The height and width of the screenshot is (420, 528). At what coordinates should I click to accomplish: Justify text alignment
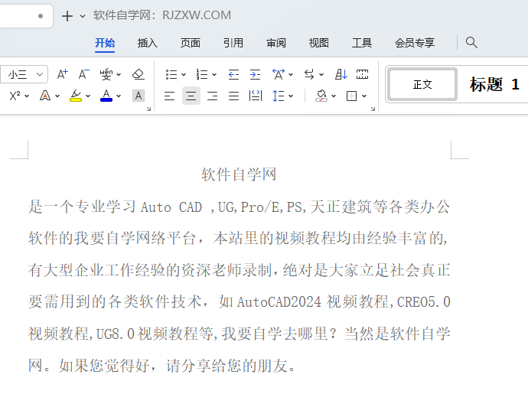(x=233, y=96)
